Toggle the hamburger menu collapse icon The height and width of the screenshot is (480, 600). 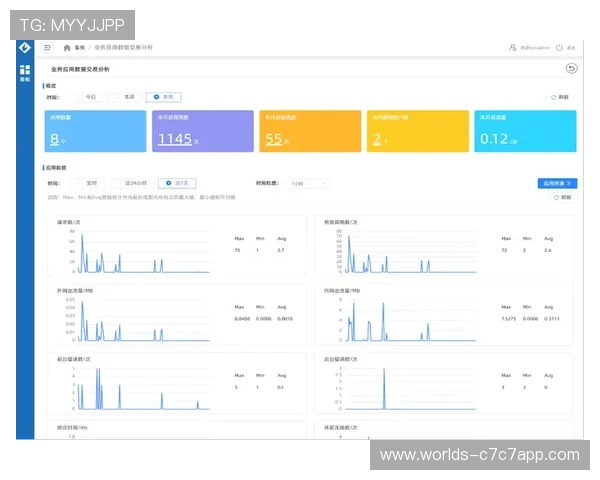[x=47, y=47]
